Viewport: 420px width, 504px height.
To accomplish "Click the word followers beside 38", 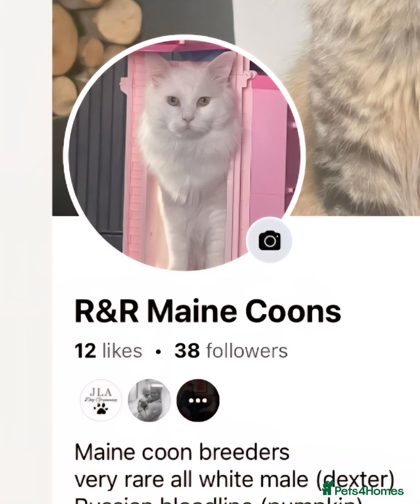I will pos(247,351).
